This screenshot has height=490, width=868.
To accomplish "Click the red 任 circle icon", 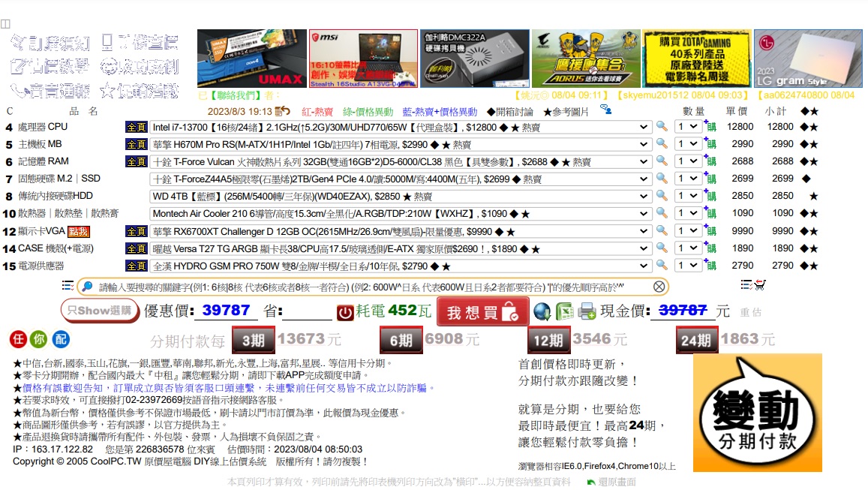I will (18, 339).
